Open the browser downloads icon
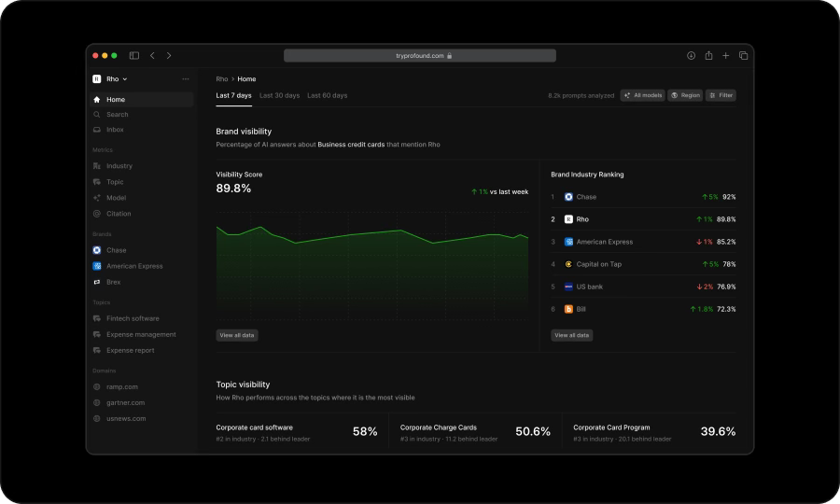Viewport: 840px width, 504px height. point(691,56)
